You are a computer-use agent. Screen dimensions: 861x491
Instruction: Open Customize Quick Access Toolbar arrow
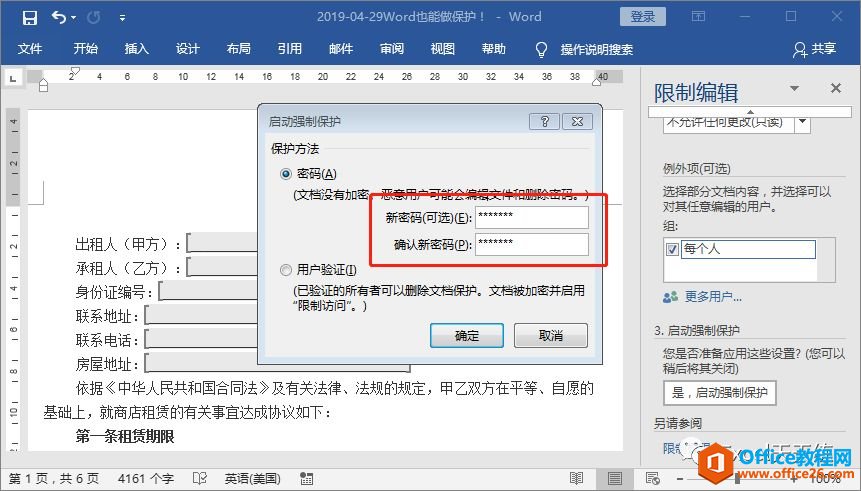[x=122, y=18]
